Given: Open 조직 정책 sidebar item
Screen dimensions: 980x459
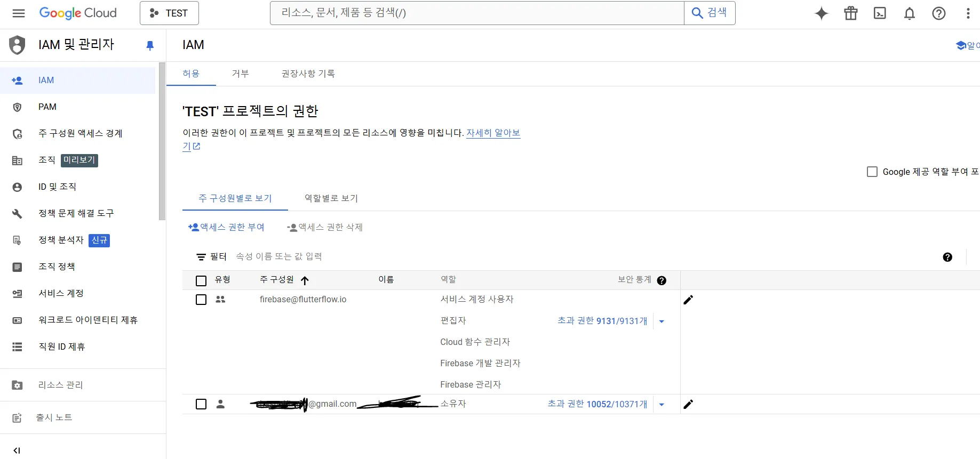Looking at the screenshot, I should (x=78, y=267).
